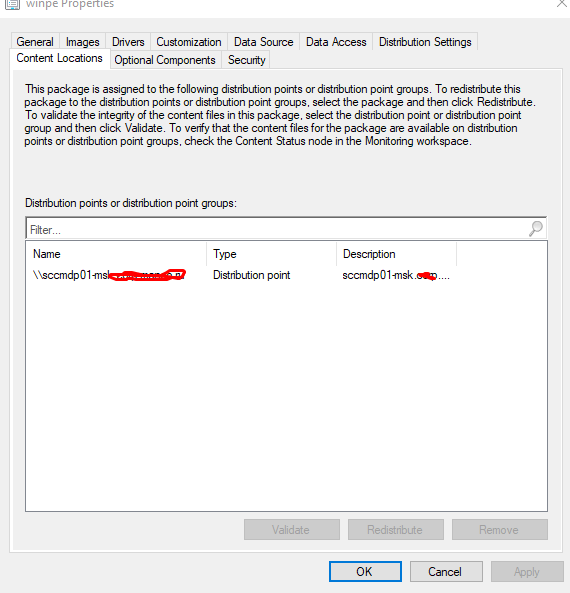
Task: Show the Security tab
Action: pyautogui.click(x=247, y=60)
